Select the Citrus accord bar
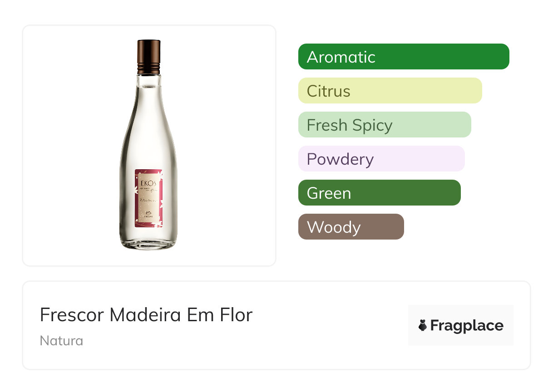The image size is (553, 392). click(x=390, y=91)
